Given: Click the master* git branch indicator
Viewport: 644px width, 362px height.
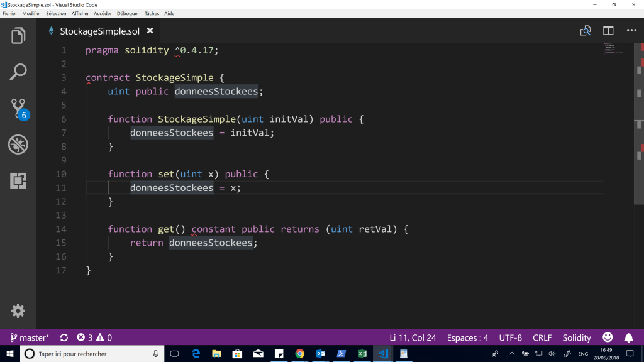Looking at the screenshot, I should click(x=30, y=337).
